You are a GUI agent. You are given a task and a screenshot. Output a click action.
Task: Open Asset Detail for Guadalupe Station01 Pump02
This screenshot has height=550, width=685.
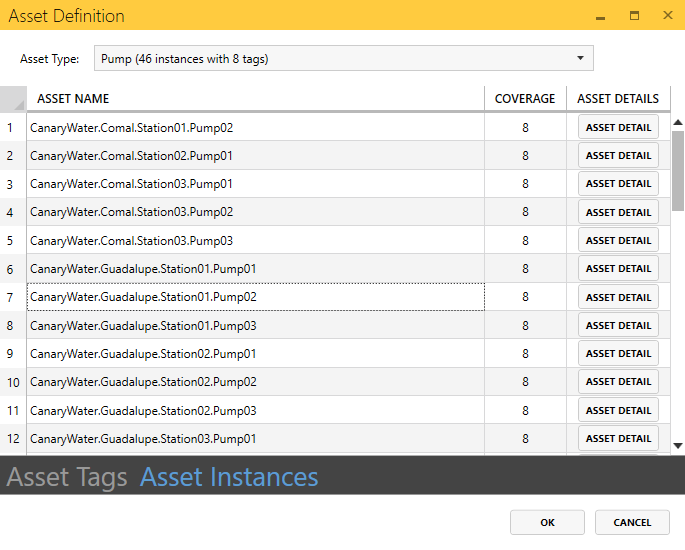618,297
